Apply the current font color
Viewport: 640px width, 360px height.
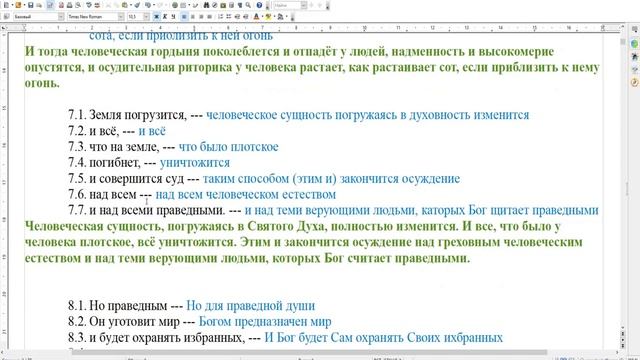click(x=256, y=16)
